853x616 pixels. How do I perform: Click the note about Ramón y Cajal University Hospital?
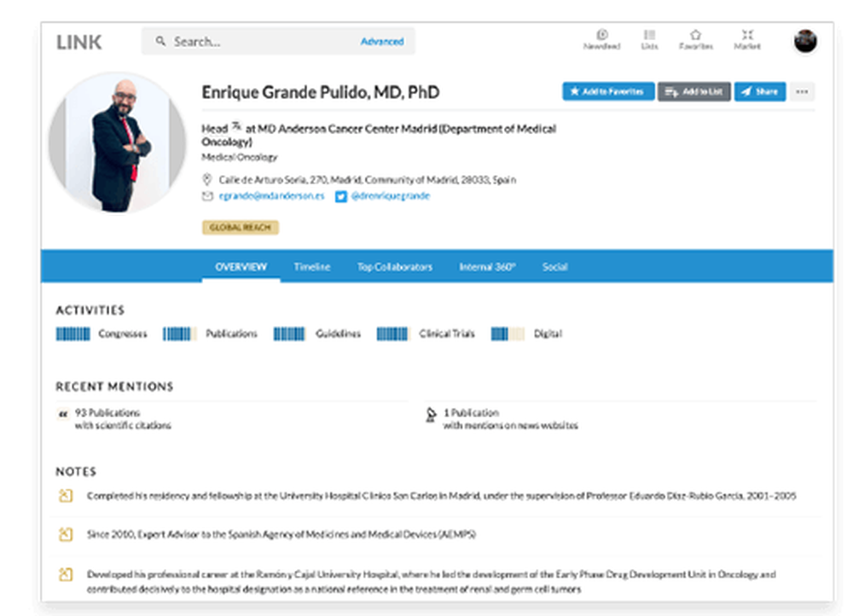pos(432,582)
